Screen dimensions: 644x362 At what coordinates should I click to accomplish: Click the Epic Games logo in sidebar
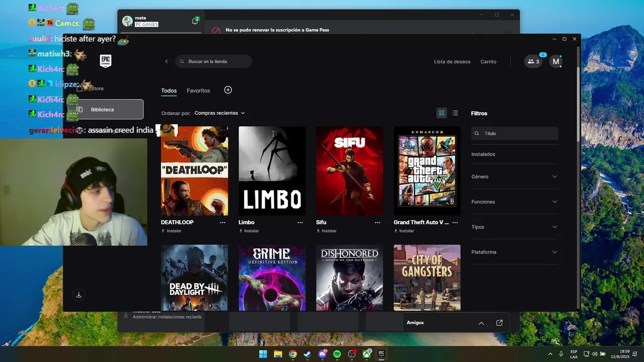pyautogui.click(x=106, y=61)
